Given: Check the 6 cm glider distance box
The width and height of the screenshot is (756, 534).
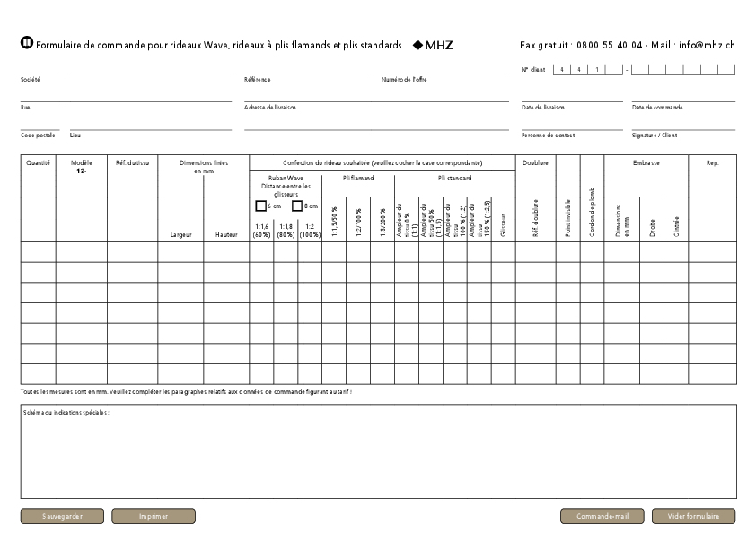Looking at the screenshot, I should click(261, 206).
